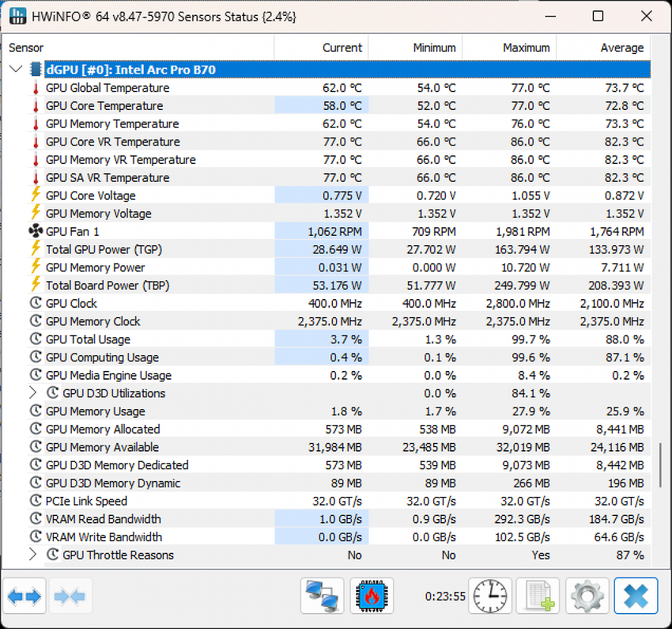This screenshot has height=629, width=672.
Task: Click clock icon beside GPU Total Usage
Action: coord(36,339)
